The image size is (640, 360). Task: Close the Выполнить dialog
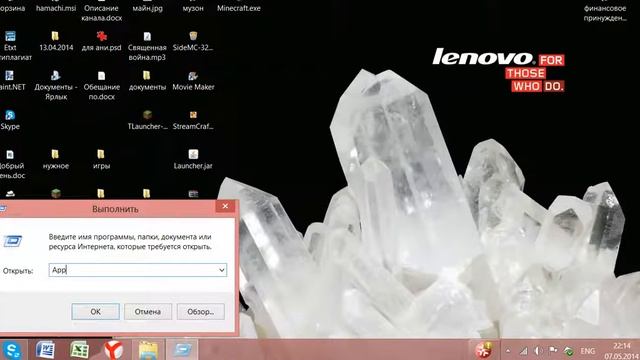(x=225, y=207)
